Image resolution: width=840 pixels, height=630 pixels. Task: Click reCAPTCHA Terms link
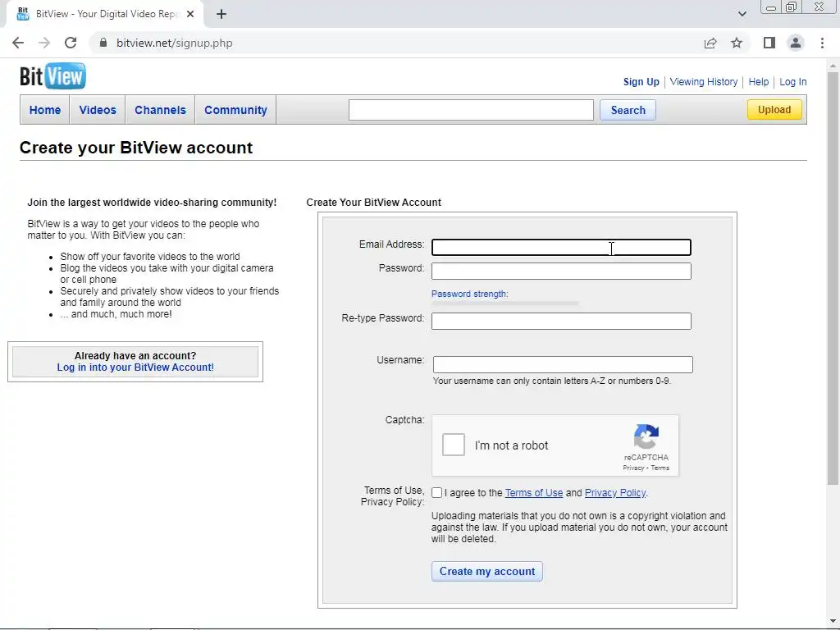tap(660, 468)
